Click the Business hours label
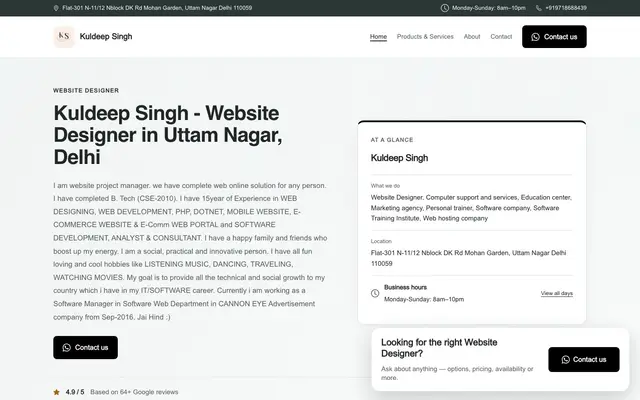Screen dimensions: 640x400 [405, 287]
